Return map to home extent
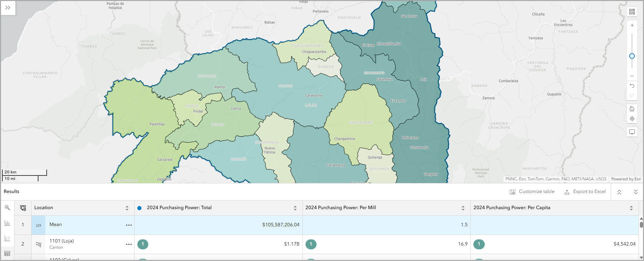644x261 pixels. [632, 109]
